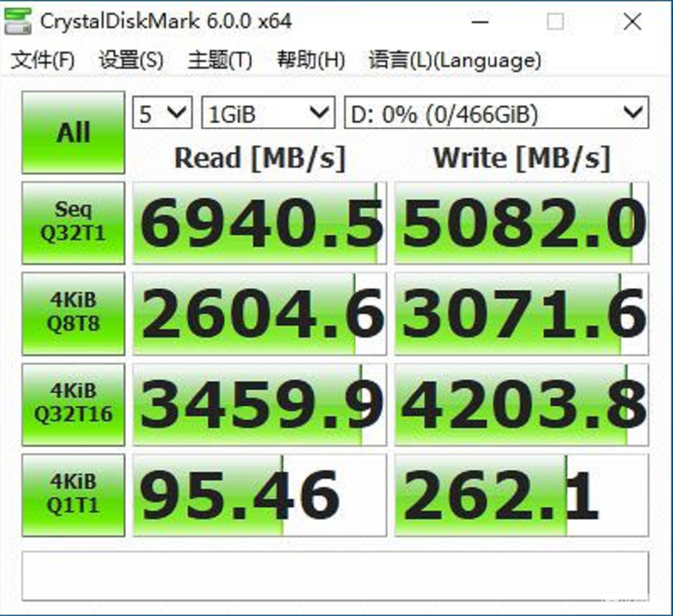The image size is (673, 616).
Task: Close the CrystalDiskMark window
Action: tap(633, 22)
